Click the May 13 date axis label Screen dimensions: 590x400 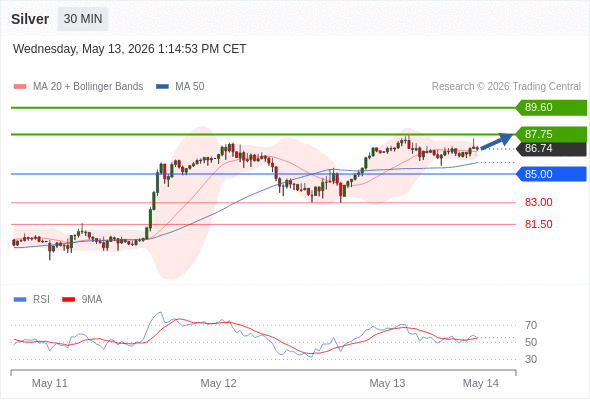coord(387,383)
